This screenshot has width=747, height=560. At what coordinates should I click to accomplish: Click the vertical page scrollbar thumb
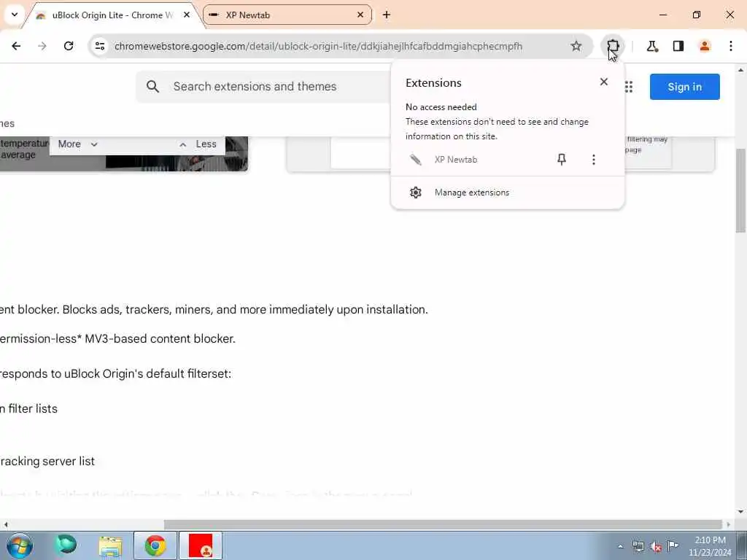tap(741, 190)
